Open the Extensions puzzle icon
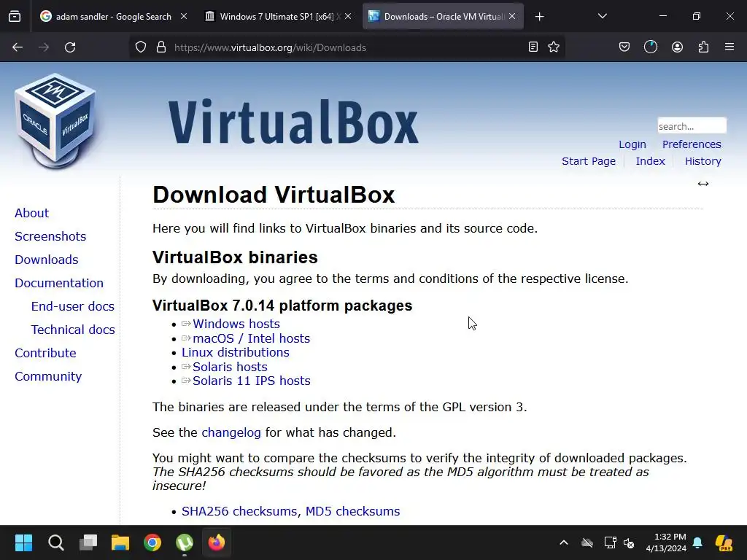Viewport: 747px width, 560px height. 703,47
